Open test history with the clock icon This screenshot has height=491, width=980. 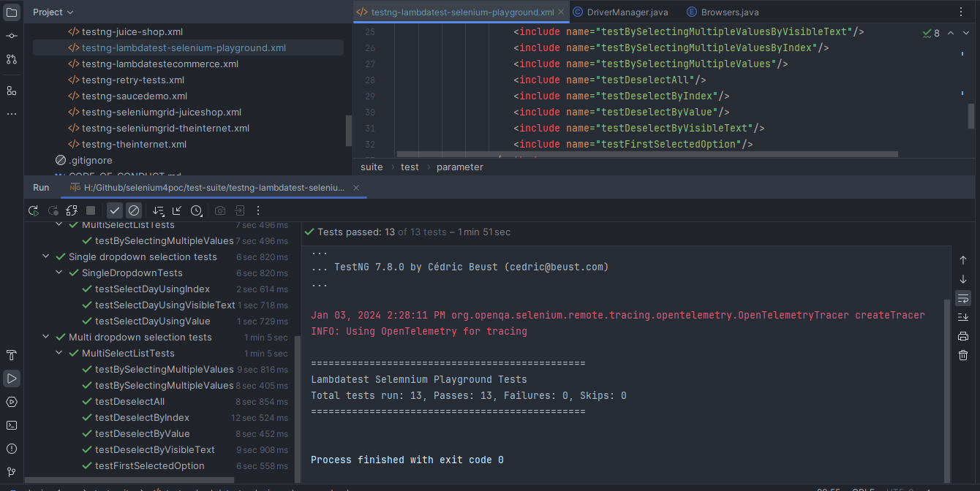(x=195, y=210)
